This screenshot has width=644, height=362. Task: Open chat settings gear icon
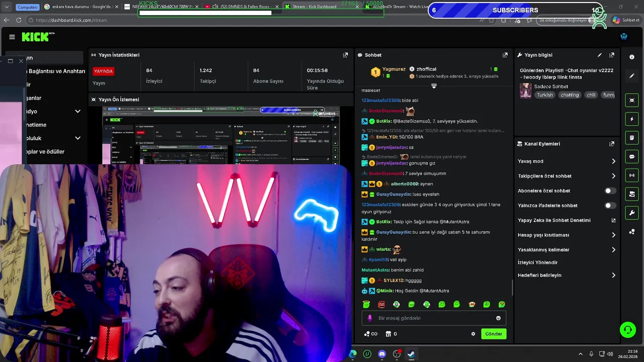pyautogui.click(x=473, y=334)
